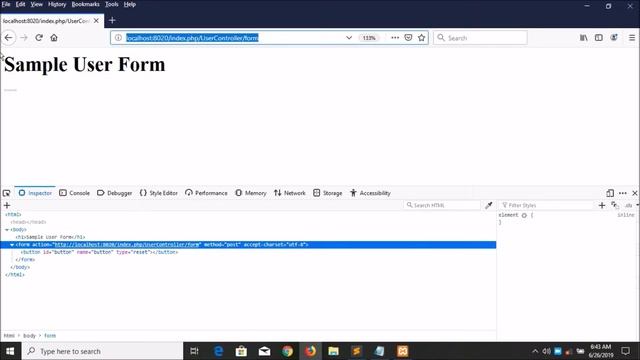The height and width of the screenshot is (360, 640).
Task: Reset the 133% zoom level badge
Action: 369,38
